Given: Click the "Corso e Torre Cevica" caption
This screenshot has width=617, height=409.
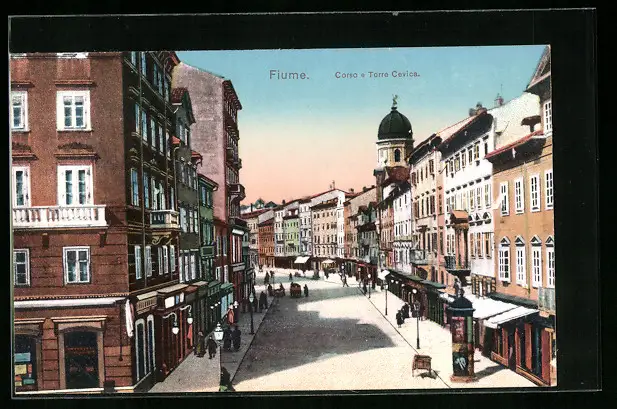Looking at the screenshot, I should coord(377,75).
